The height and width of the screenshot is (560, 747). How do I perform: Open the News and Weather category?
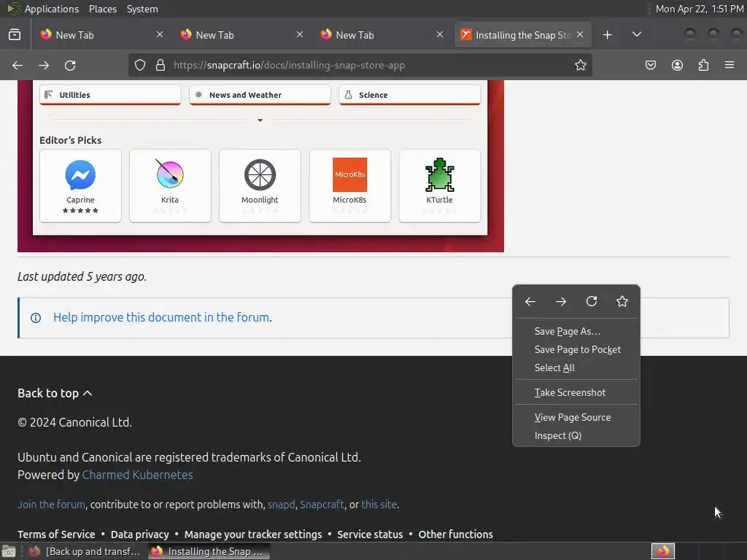[260, 95]
